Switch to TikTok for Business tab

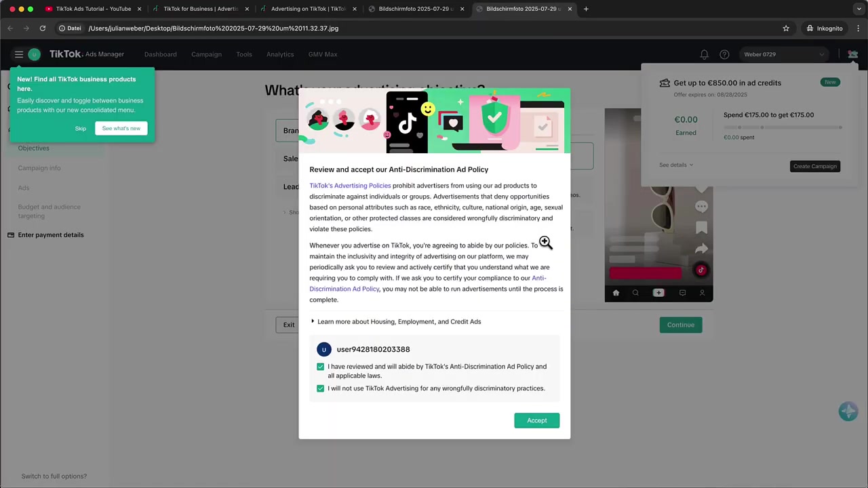(200, 9)
